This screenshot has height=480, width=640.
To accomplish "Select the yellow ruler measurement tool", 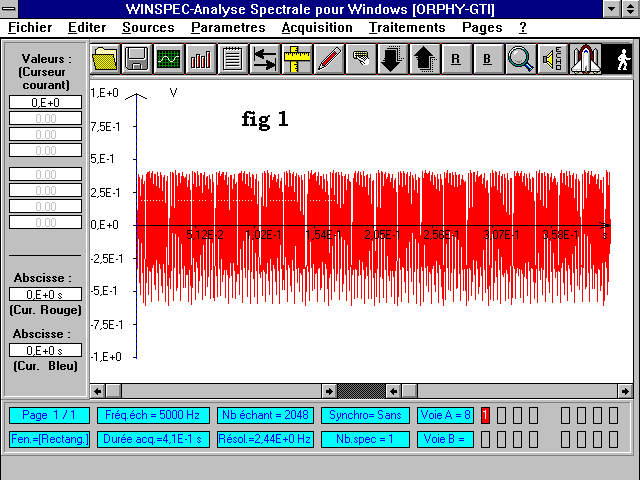I will click(297, 59).
